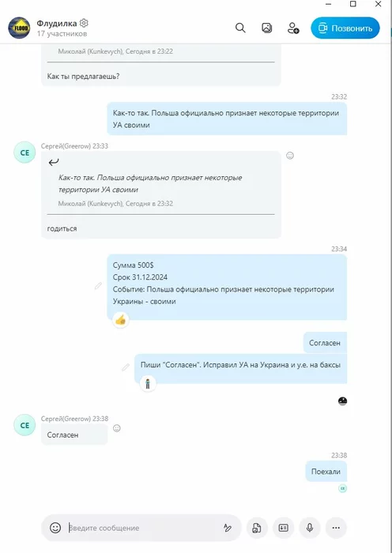Attach a file using the file icon
The image size is (392, 553).
click(x=257, y=528)
